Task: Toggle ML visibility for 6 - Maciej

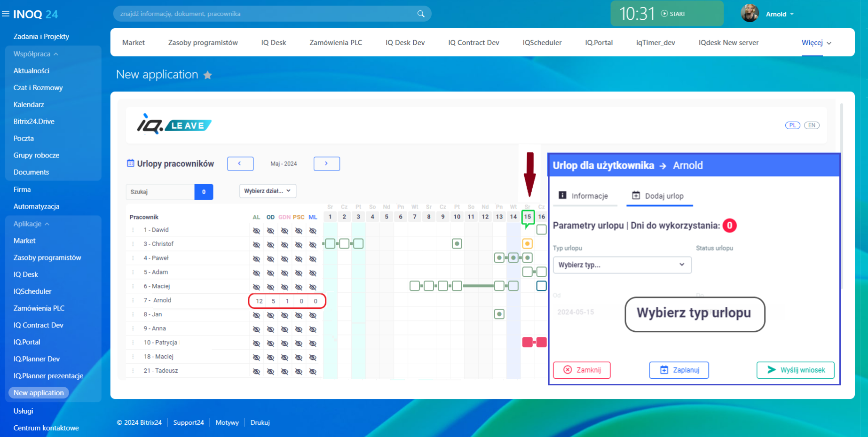Action: pyautogui.click(x=313, y=287)
